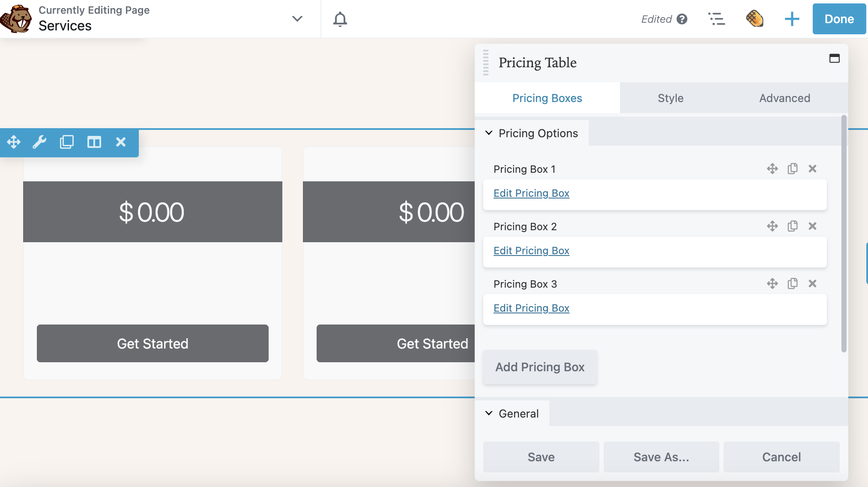Click the bell notification icon in toolbar
The width and height of the screenshot is (868, 487).
pos(341,18)
